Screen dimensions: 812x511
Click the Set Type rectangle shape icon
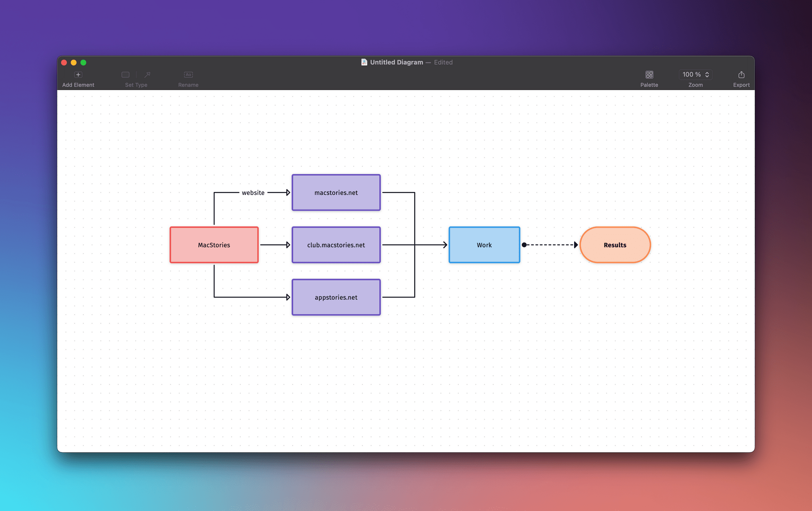pos(125,75)
